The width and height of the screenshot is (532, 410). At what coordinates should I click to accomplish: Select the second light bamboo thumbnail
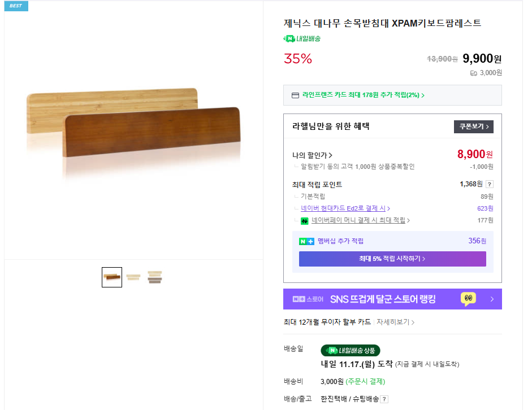(x=133, y=277)
